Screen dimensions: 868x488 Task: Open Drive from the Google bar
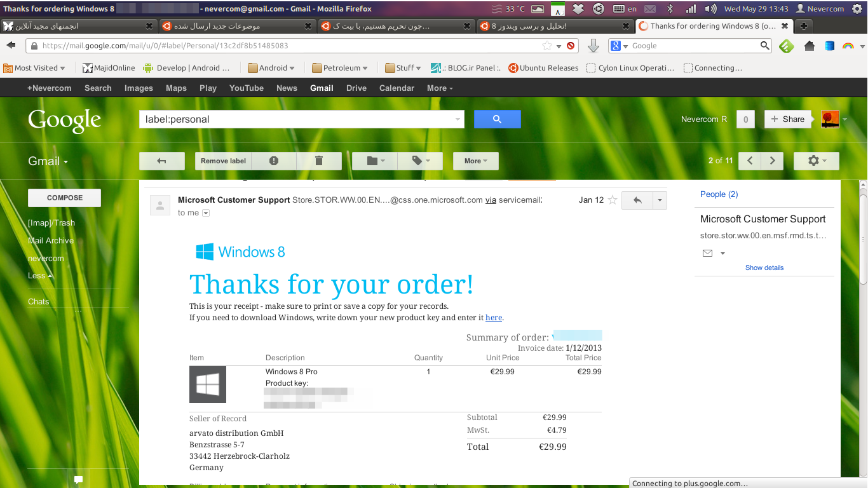click(x=356, y=88)
